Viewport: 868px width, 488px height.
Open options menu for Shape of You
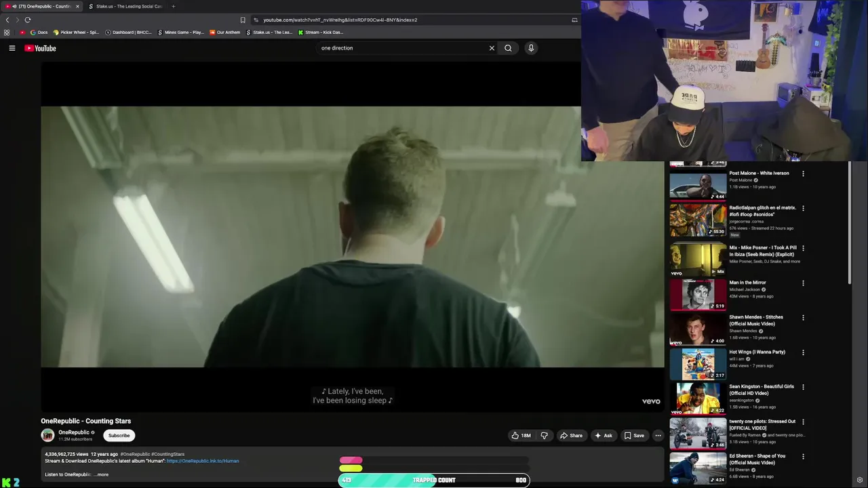click(803, 456)
